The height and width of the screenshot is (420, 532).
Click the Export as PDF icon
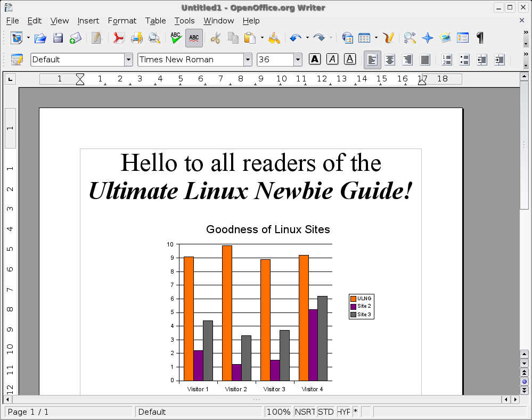(x=118, y=38)
